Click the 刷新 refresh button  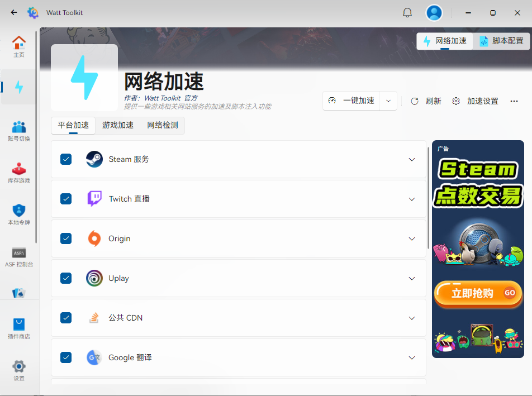(426, 101)
